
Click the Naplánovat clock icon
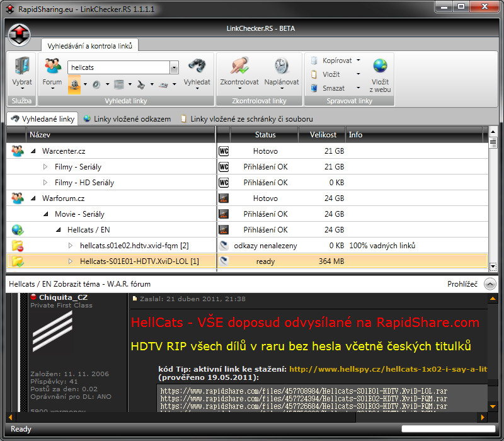[282, 66]
